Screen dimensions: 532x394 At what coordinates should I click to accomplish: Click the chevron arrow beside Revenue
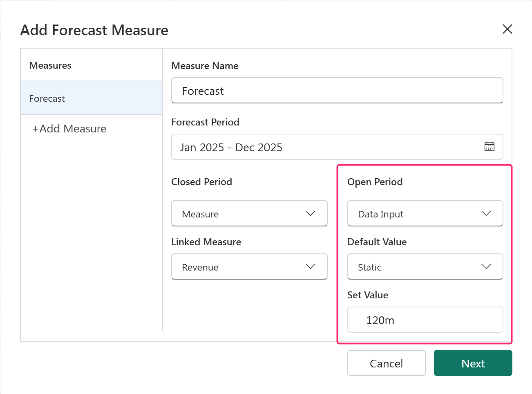coord(311,266)
